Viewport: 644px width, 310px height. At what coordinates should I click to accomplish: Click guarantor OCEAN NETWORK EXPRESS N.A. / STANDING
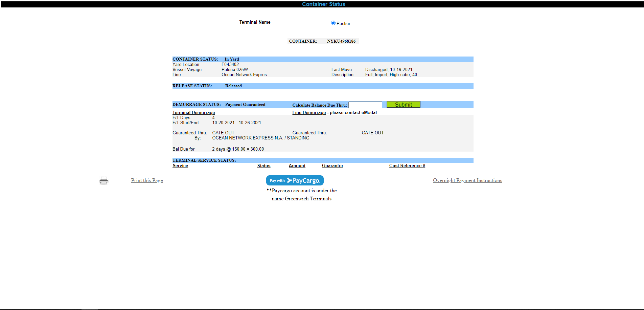point(261,138)
